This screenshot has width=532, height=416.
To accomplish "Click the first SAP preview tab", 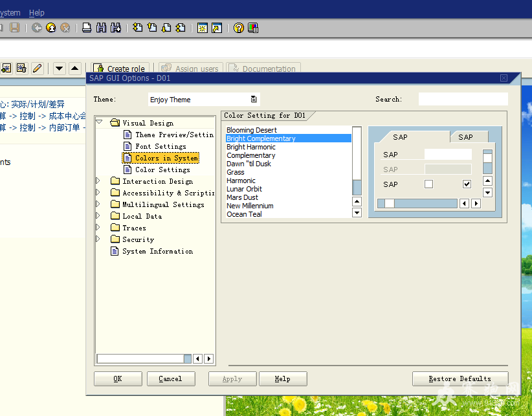I will point(400,137).
